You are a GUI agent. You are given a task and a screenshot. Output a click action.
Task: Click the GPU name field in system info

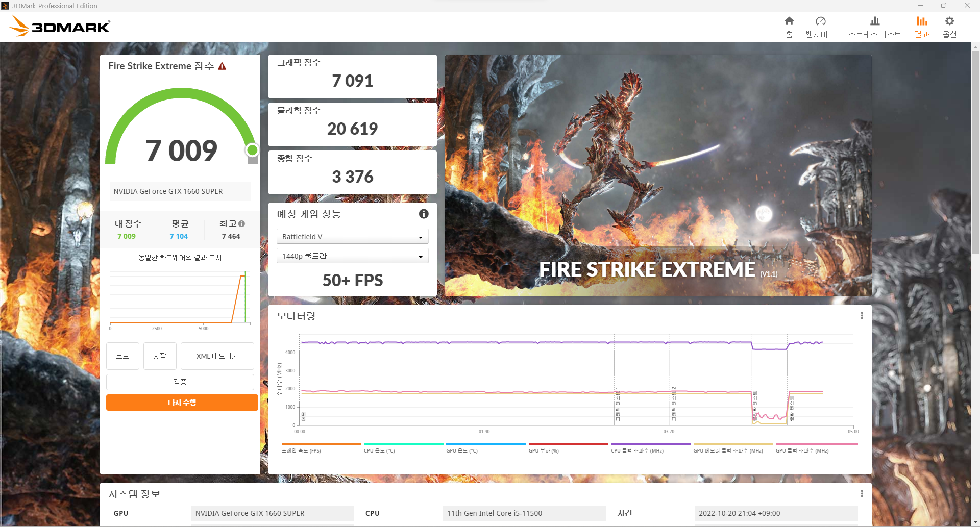(x=273, y=513)
